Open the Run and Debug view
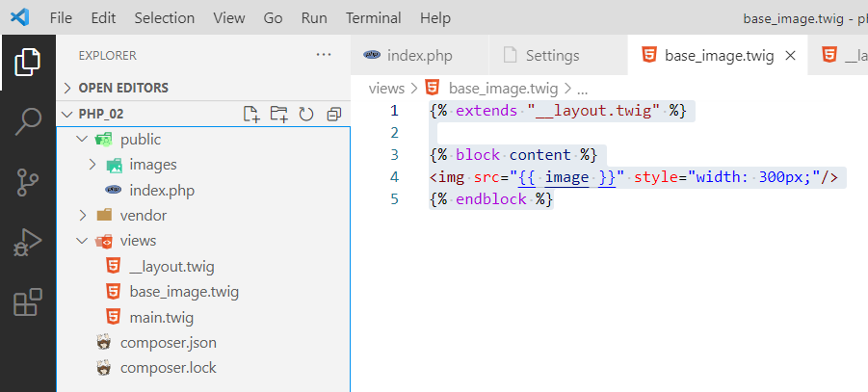 tap(28, 243)
